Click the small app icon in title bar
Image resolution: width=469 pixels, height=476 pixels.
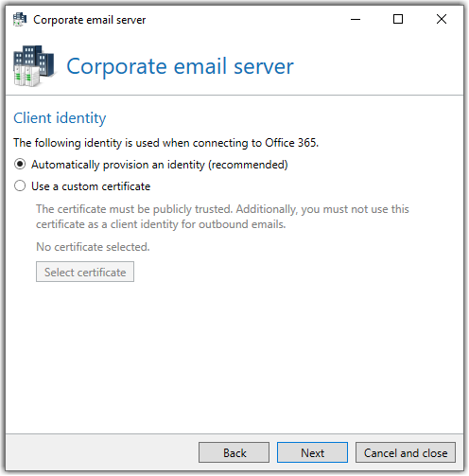(20, 20)
